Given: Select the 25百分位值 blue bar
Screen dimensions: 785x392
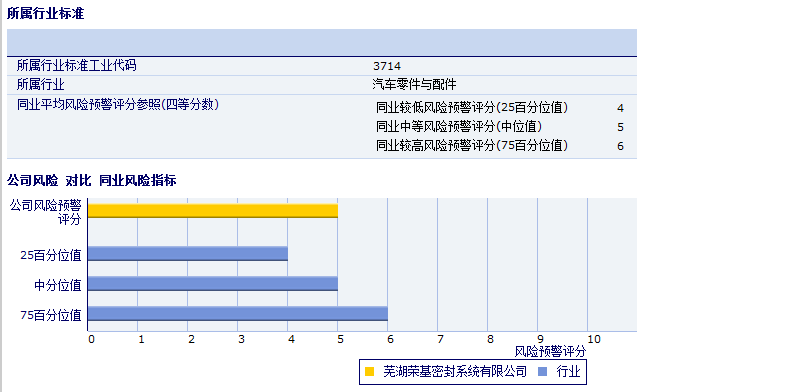Looking at the screenshot, I should 188,254.
